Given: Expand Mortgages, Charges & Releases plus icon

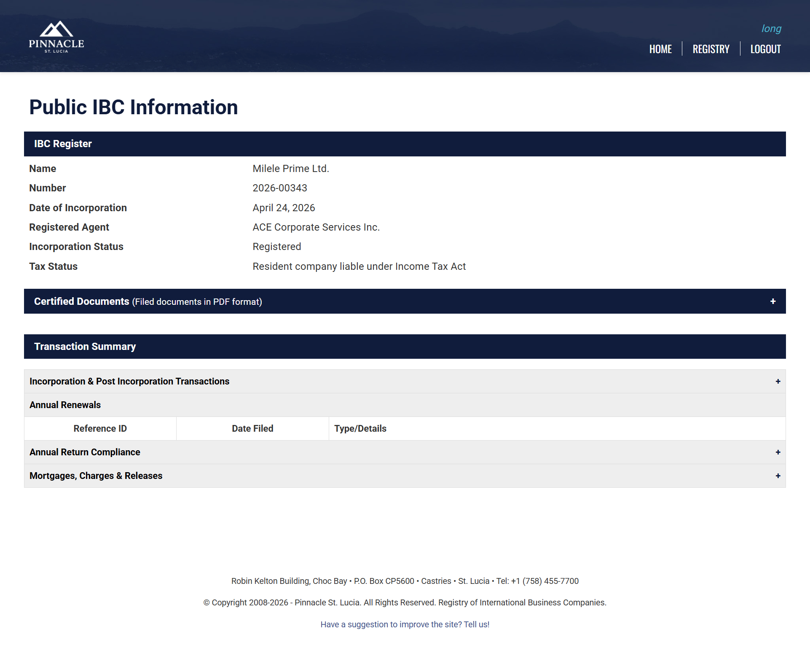Looking at the screenshot, I should coord(778,476).
